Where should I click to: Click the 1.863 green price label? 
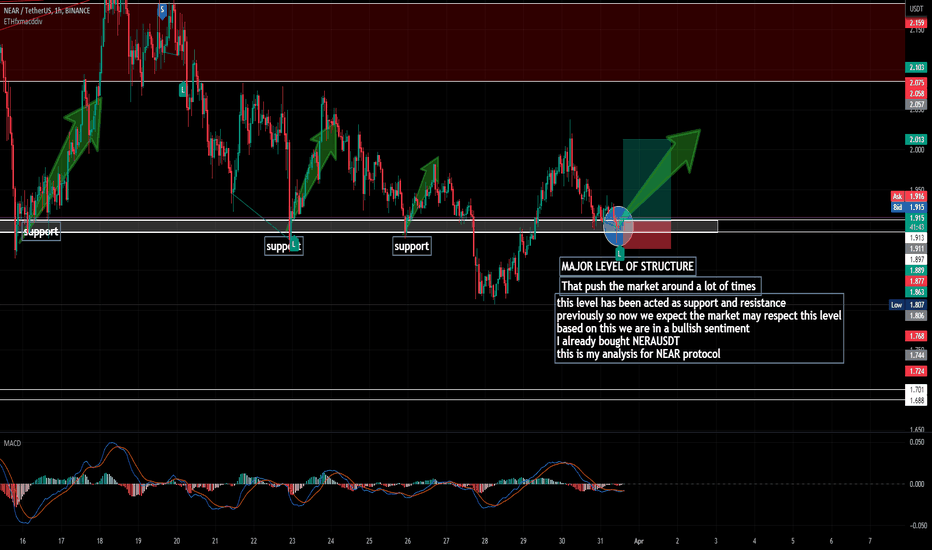tap(917, 292)
